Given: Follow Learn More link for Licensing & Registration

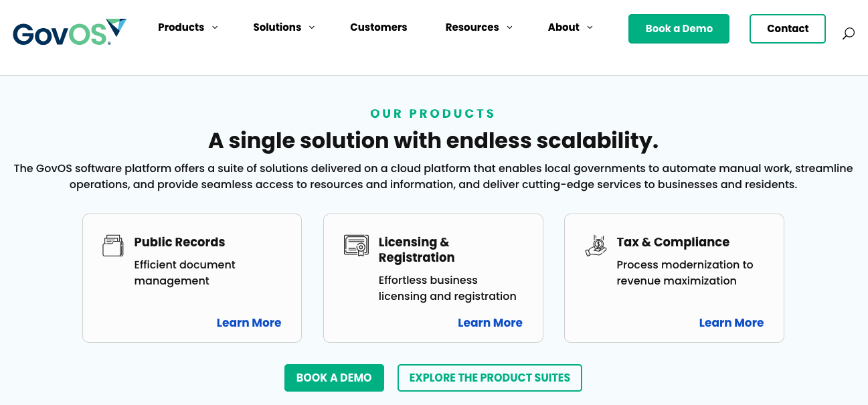Looking at the screenshot, I should click(490, 323).
